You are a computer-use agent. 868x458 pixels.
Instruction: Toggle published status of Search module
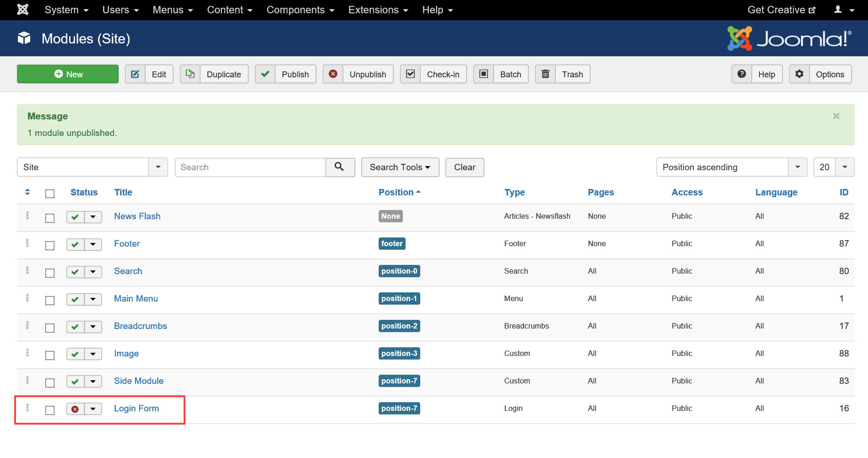tap(75, 272)
